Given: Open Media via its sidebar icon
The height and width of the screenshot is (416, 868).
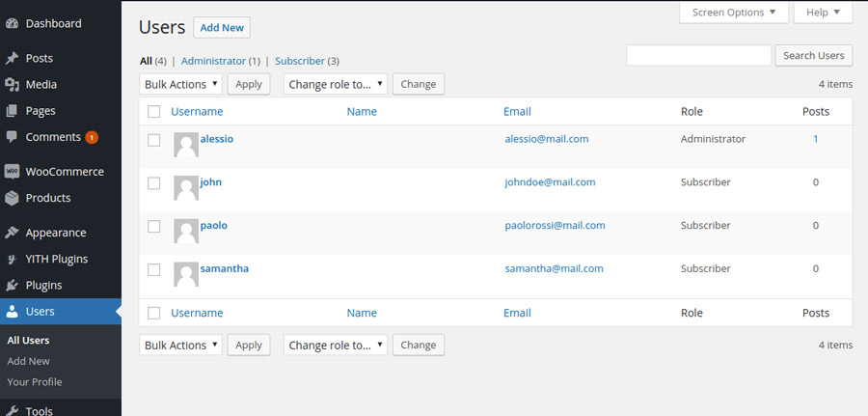Looking at the screenshot, I should 12,85.
